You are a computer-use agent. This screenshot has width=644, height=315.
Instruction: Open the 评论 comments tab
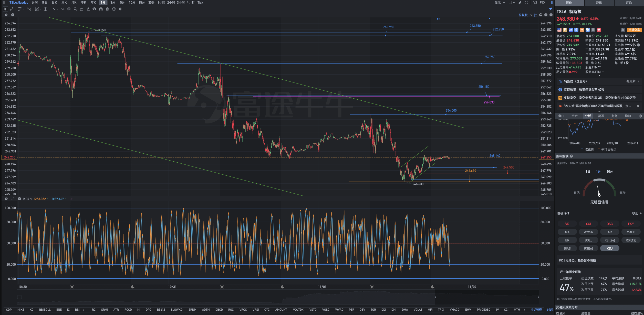tap(629, 3)
